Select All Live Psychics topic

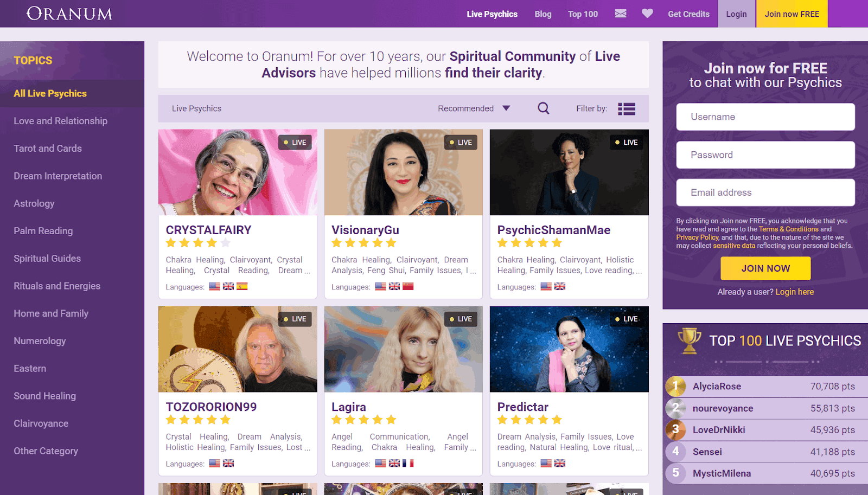(72, 93)
